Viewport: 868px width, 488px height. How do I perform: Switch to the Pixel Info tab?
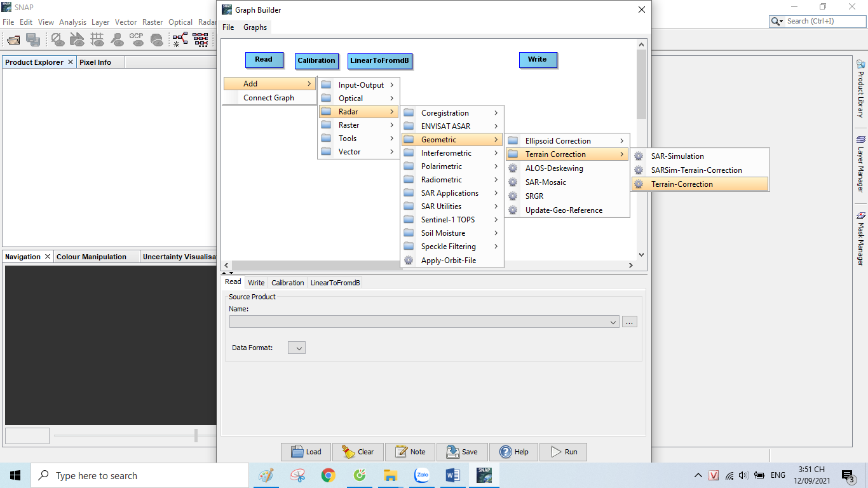pyautogui.click(x=95, y=62)
